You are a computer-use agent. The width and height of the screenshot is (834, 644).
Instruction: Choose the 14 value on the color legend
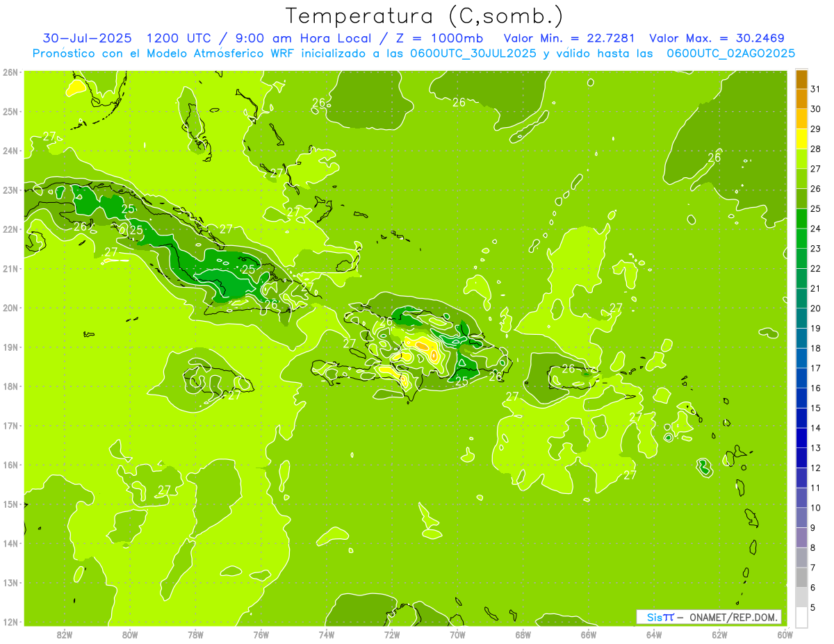tap(815, 429)
